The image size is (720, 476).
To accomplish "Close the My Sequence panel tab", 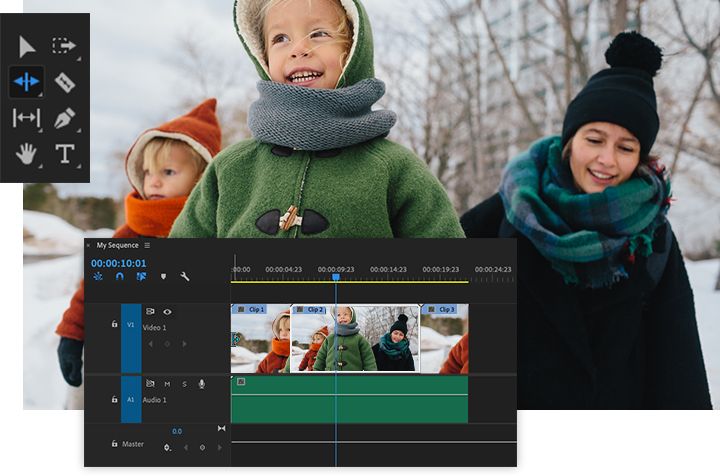I will click(89, 246).
